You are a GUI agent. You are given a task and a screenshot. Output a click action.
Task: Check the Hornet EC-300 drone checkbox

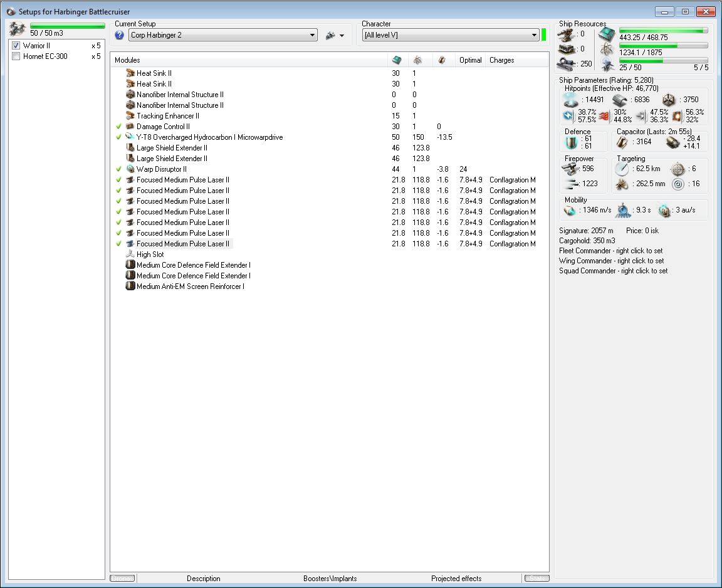16,56
